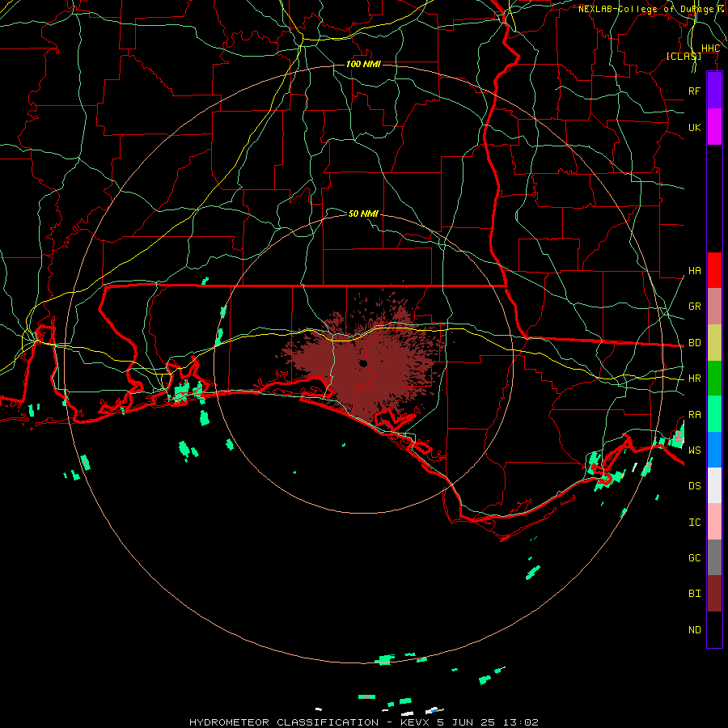Viewport: 728px width, 728px height.
Task: Click the 'BI' legend label
Action: [x=694, y=594]
